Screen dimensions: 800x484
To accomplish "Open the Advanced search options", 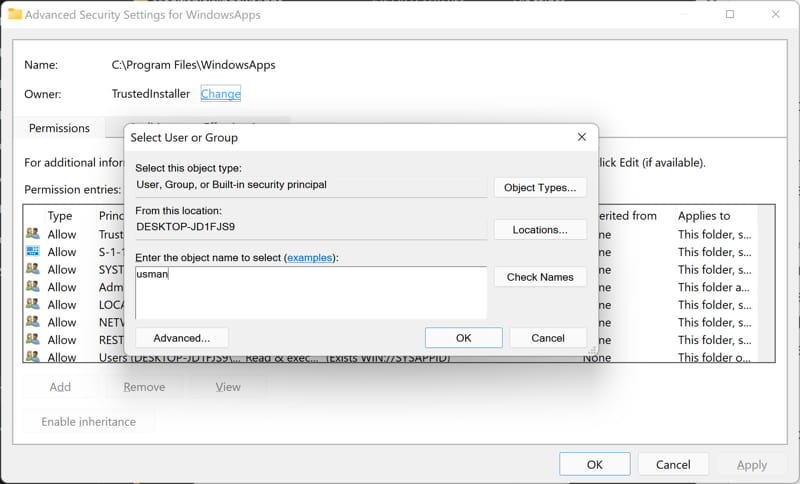I will (182, 338).
